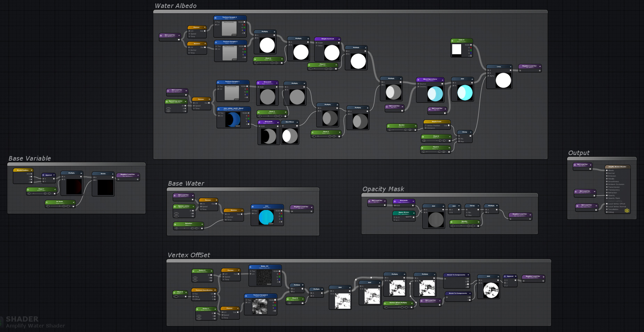Collapse the Divide node preview
Image resolution: width=644 pixels, height=332 pixels.
click(113, 174)
